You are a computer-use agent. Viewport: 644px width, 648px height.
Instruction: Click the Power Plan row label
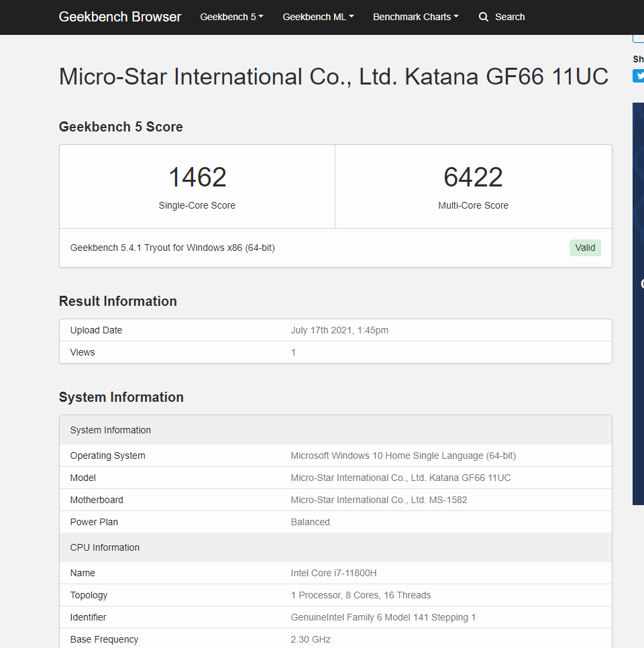(94, 523)
